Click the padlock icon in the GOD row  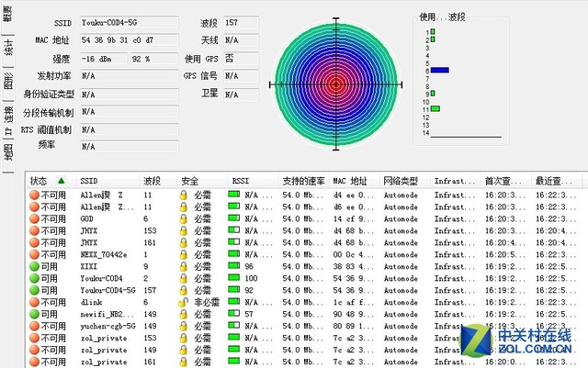point(184,218)
